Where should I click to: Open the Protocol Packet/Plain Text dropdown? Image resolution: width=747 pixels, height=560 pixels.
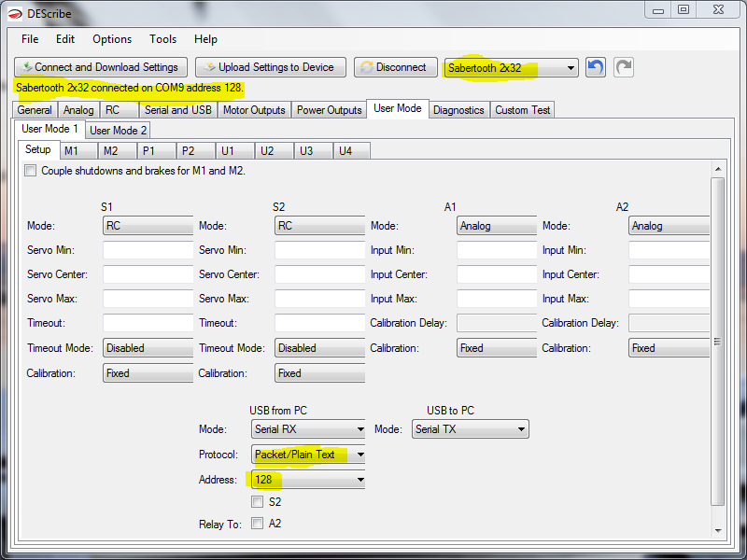pyautogui.click(x=308, y=455)
